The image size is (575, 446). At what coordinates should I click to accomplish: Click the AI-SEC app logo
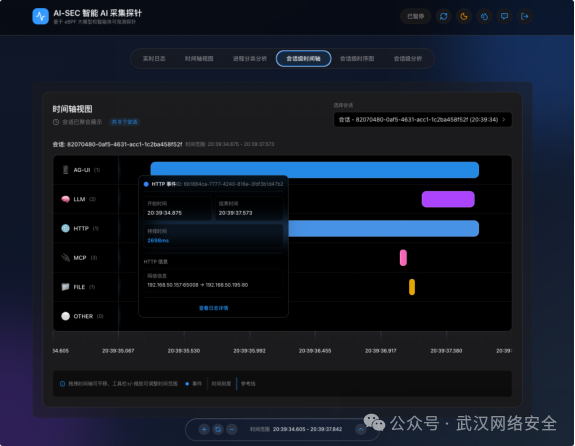pos(40,17)
